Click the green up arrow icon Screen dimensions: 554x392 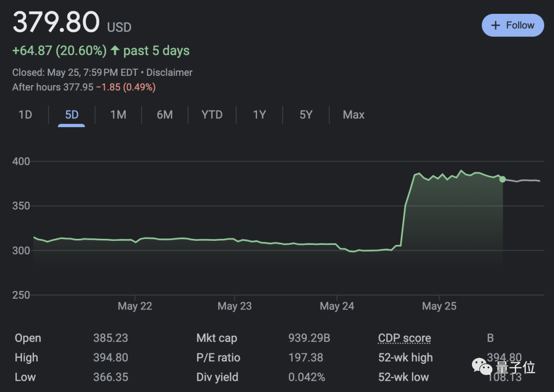(115, 51)
